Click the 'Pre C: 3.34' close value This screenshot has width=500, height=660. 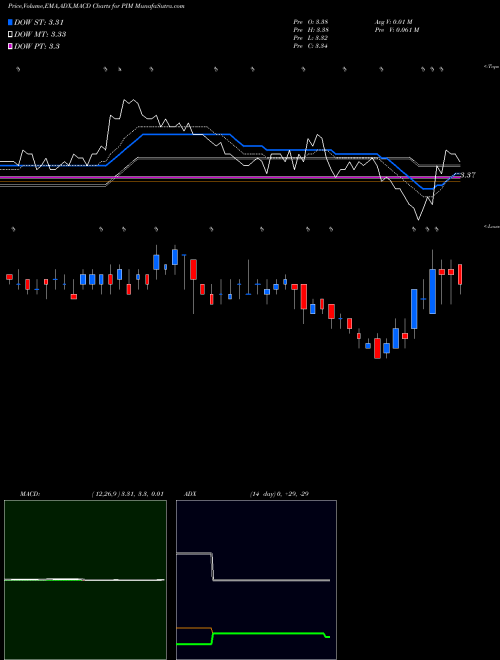point(311,46)
